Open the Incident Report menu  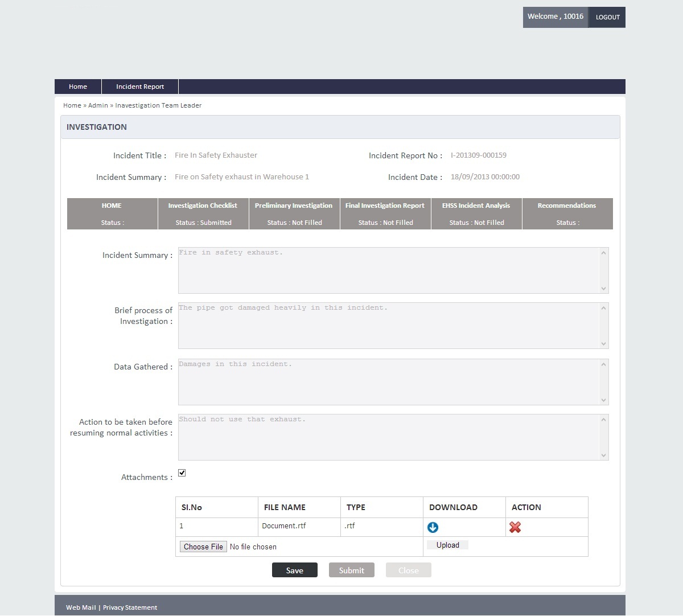tap(140, 87)
